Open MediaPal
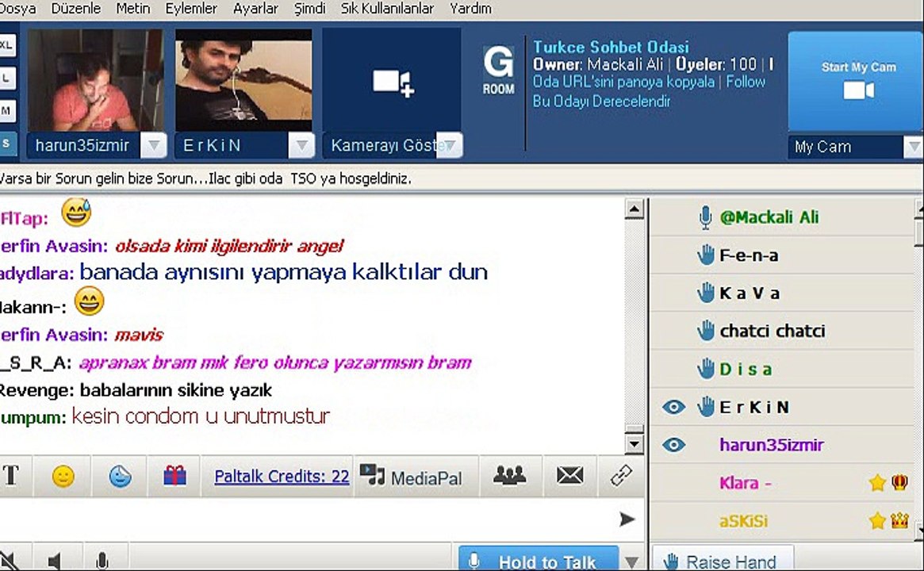 [x=412, y=476]
